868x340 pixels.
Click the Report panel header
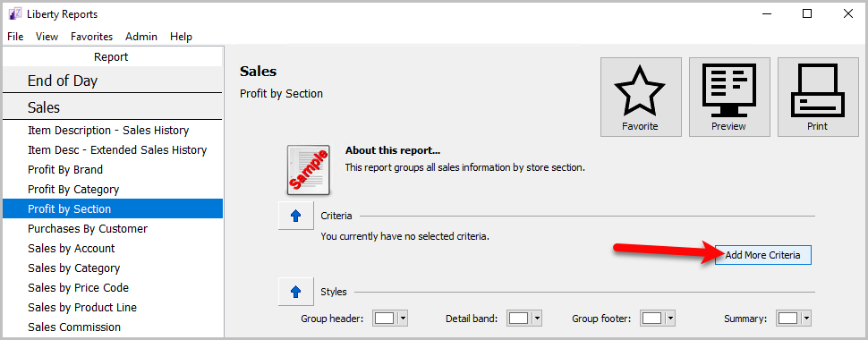113,57
